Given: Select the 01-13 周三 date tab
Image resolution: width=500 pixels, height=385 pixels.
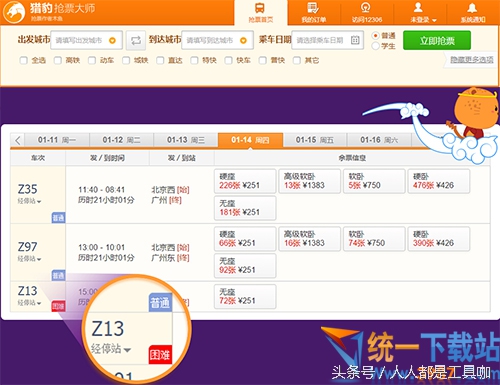Looking at the screenshot, I should click(186, 140).
